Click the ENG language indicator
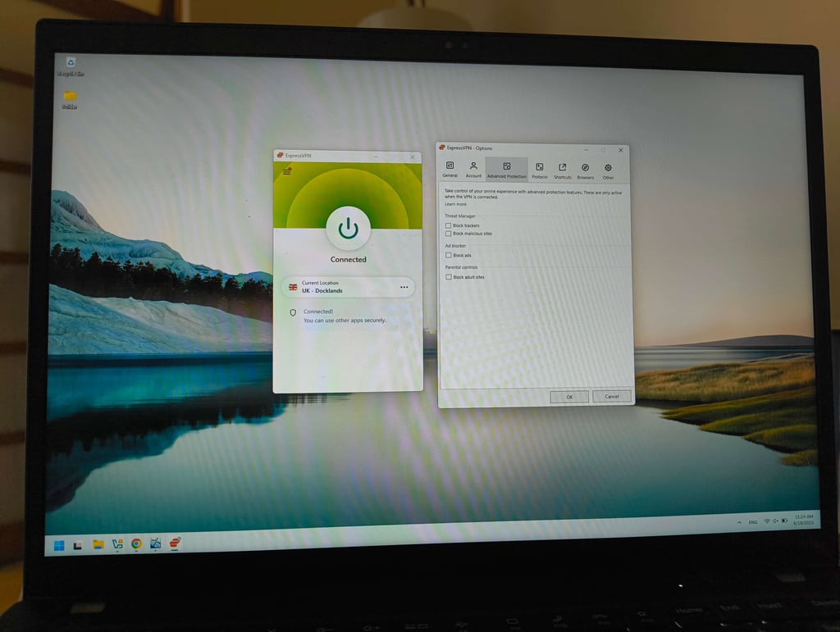 point(753,522)
